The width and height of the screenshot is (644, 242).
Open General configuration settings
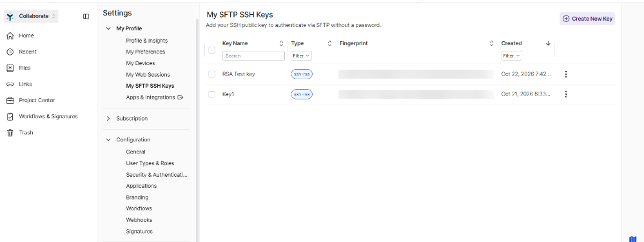click(135, 152)
